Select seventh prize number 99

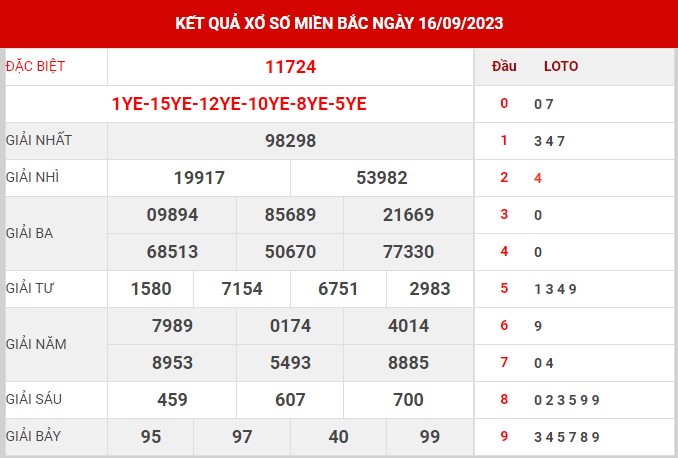430,437
